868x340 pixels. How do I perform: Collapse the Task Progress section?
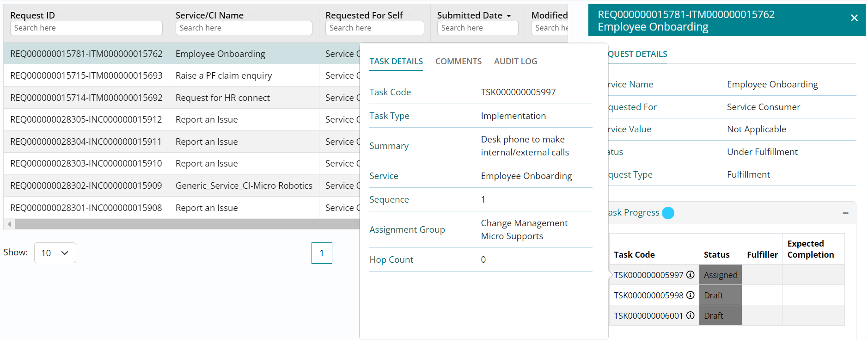845,213
